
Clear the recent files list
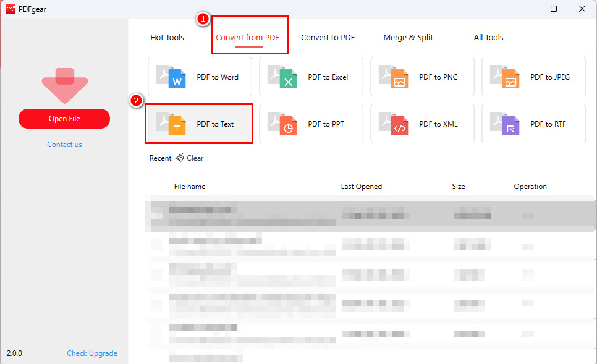[x=195, y=158]
